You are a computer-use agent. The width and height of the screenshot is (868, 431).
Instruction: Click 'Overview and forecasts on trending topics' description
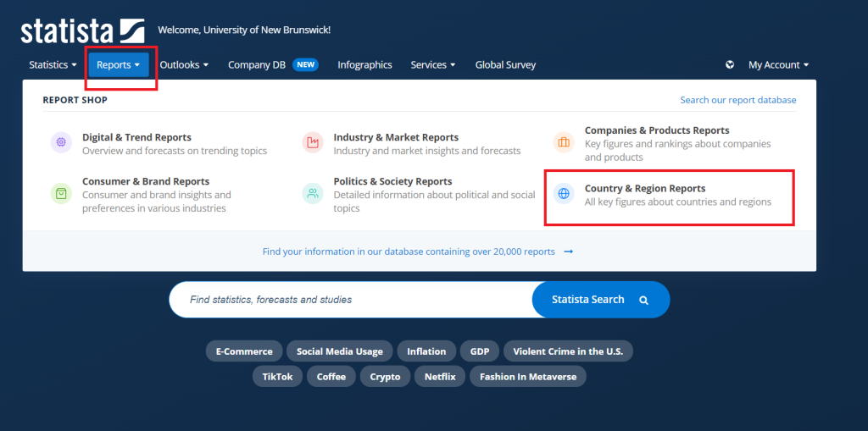tap(175, 151)
